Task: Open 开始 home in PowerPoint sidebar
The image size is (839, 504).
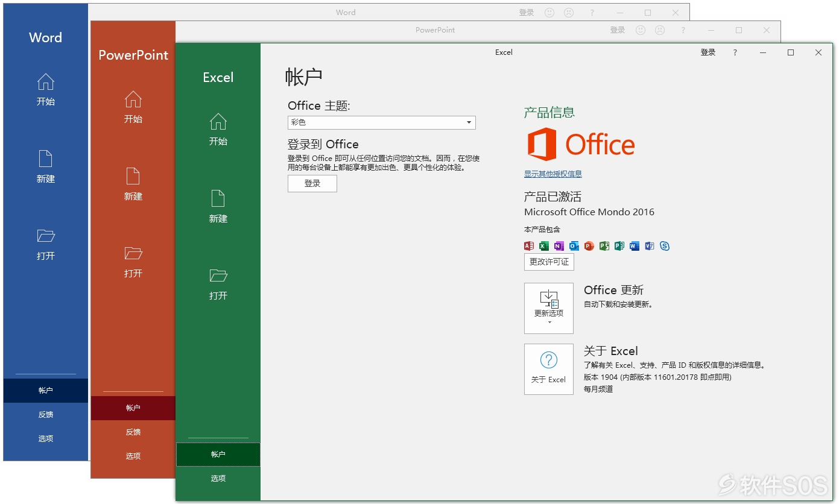Action: [133, 107]
